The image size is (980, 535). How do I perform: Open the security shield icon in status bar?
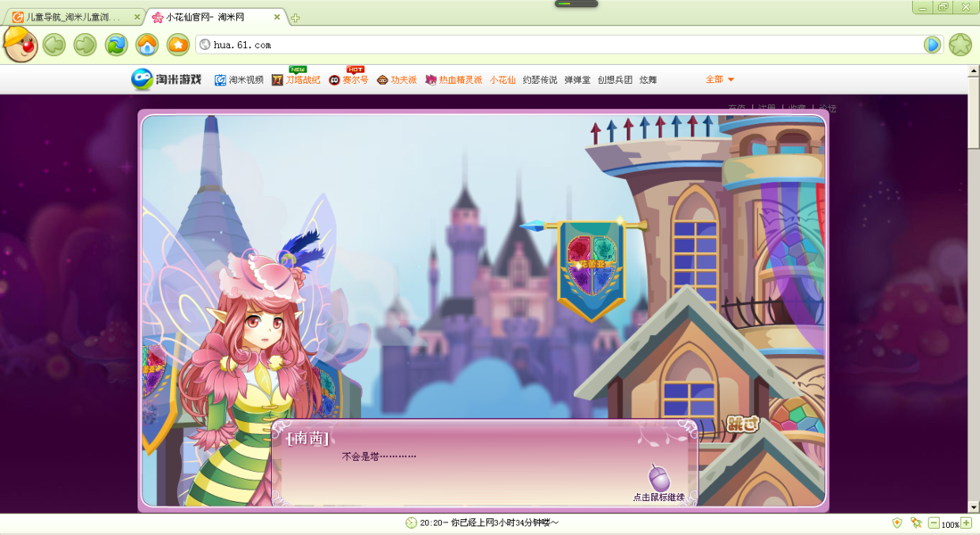[897, 523]
